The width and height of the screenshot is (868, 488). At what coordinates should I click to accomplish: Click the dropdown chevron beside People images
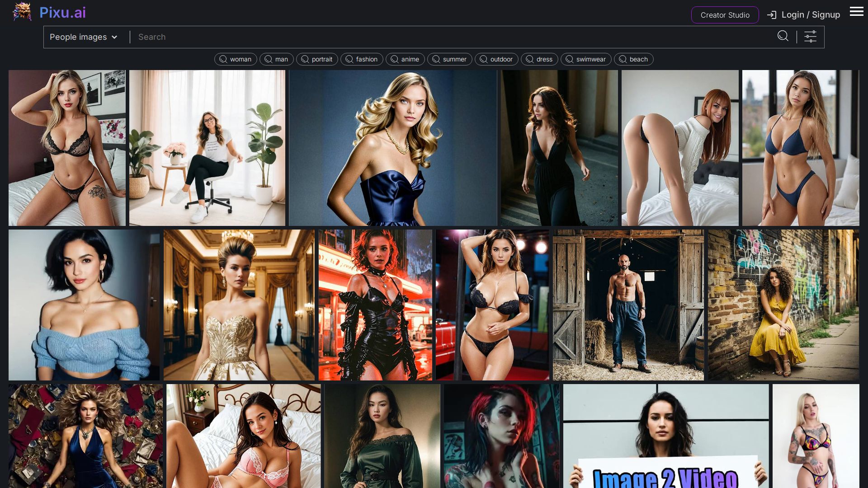point(114,37)
